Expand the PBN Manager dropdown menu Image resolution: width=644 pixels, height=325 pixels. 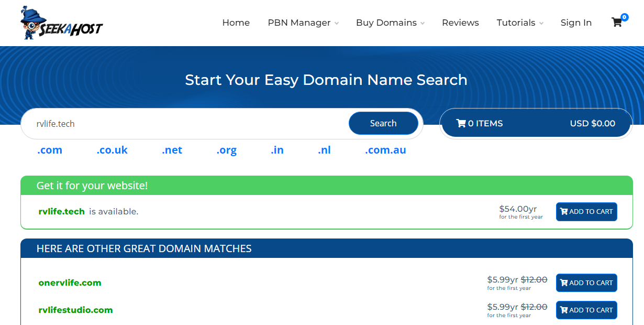(x=303, y=23)
